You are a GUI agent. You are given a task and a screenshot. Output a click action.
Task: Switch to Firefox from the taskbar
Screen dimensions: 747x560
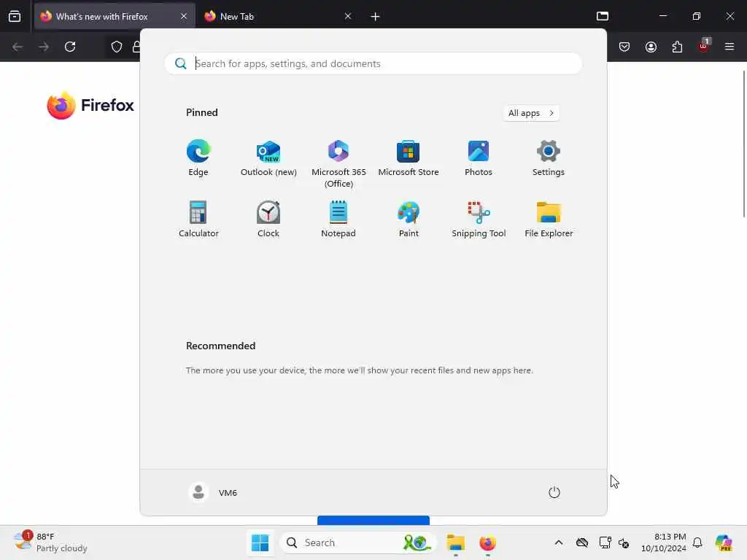click(487, 542)
